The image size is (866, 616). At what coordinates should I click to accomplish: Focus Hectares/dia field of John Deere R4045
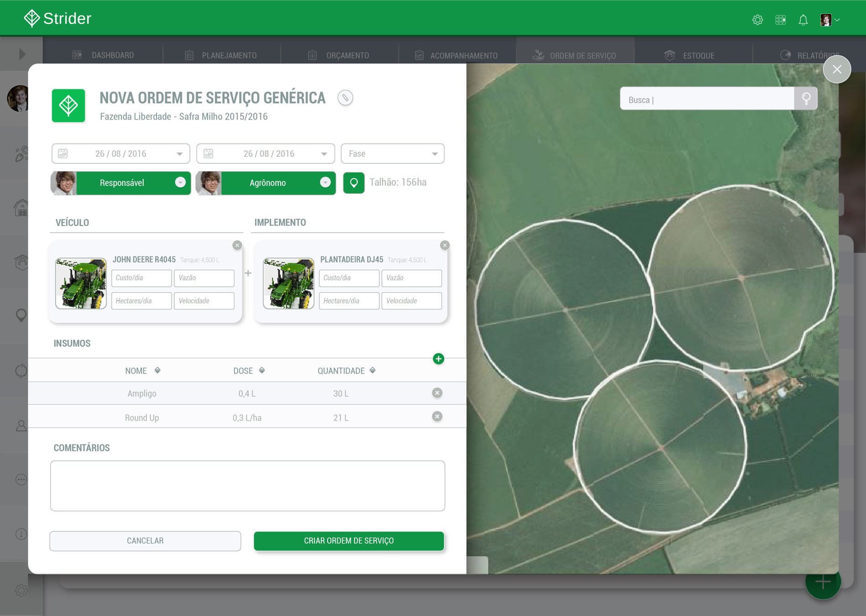141,301
